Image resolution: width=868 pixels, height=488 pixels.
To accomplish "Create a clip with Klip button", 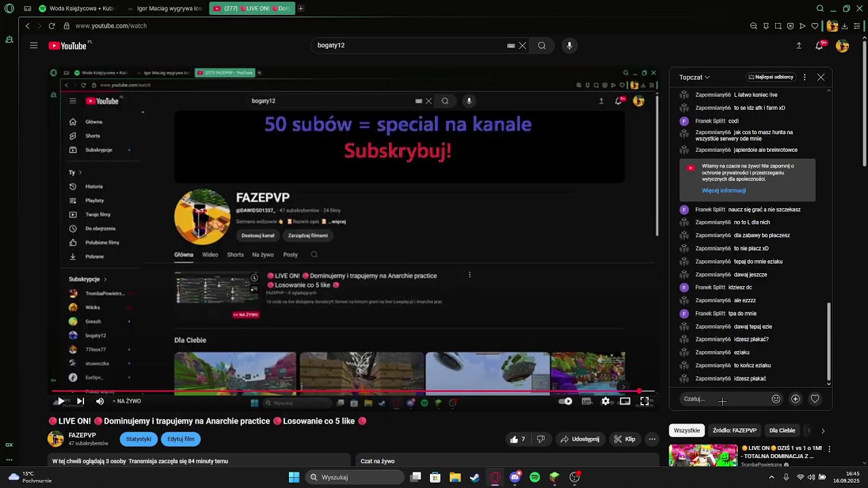I will click(625, 439).
